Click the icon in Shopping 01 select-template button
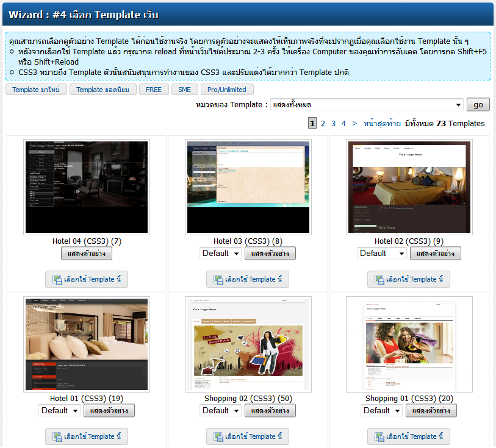 379,437
